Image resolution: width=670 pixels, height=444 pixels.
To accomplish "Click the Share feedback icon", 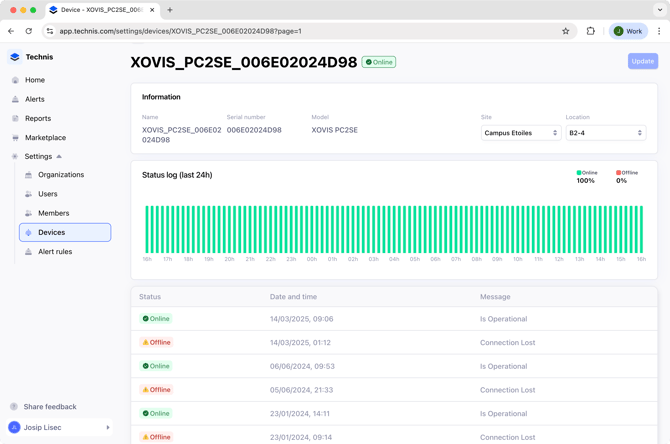I will click(14, 407).
